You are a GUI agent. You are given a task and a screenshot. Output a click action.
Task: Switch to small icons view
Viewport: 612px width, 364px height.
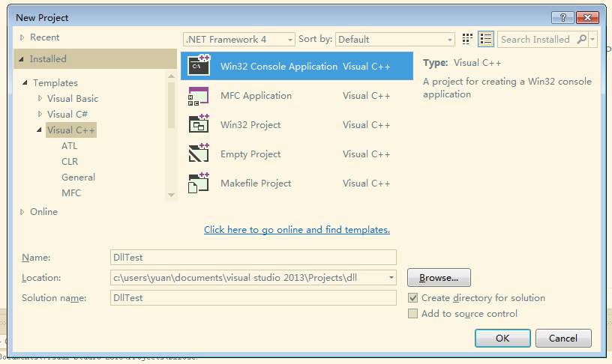tap(467, 39)
